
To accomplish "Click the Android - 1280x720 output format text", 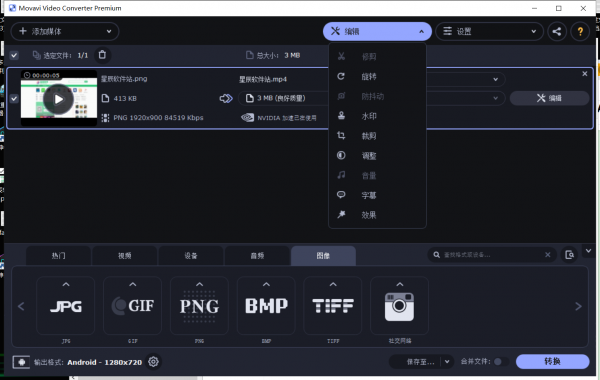I will [104, 362].
